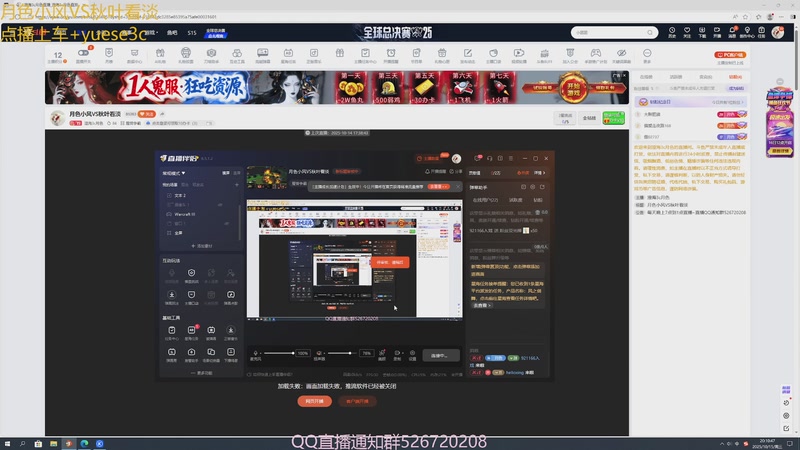800x450 pixels.
Task: Switch to the 贡献榜 tab
Action: [x=706, y=77]
